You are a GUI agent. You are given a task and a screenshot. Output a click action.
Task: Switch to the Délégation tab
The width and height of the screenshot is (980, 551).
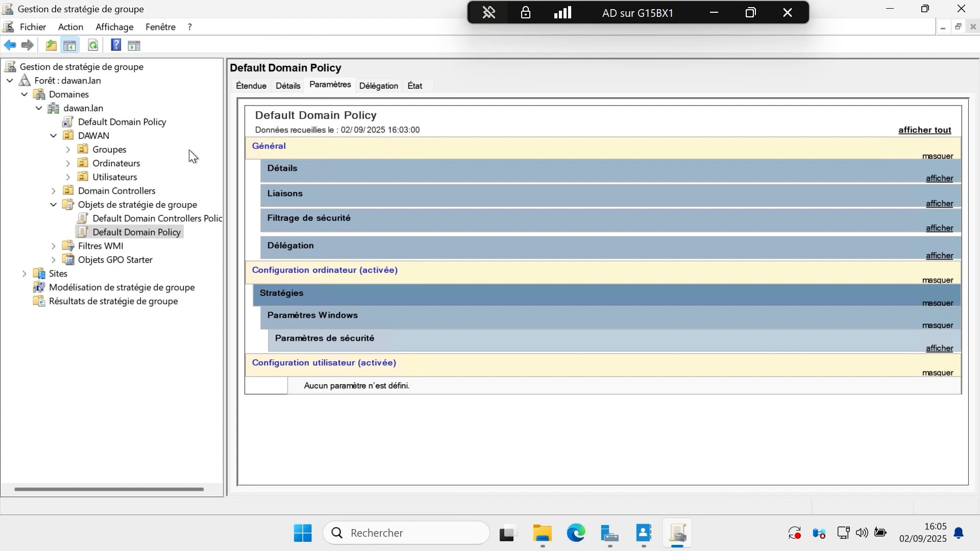(378, 86)
